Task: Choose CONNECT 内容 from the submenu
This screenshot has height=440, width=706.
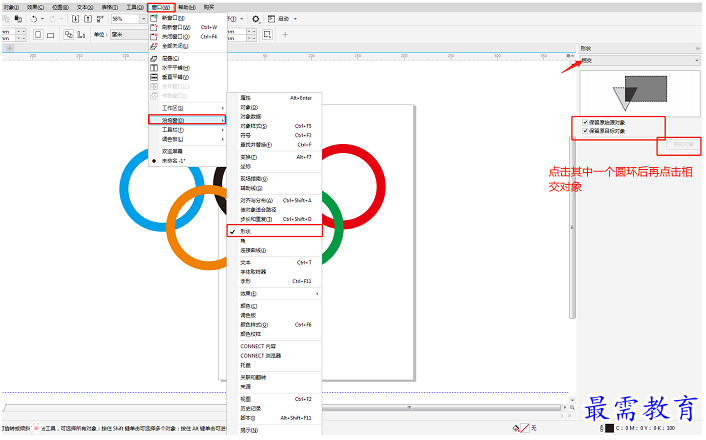Action: pos(275,346)
